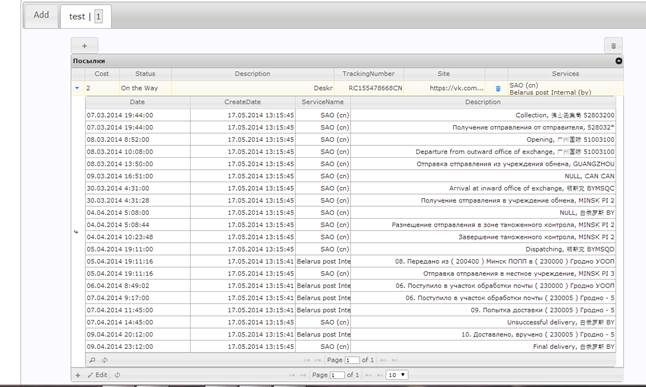
Task: Click the NULL, CAN CAN description cell
Action: pos(483,176)
